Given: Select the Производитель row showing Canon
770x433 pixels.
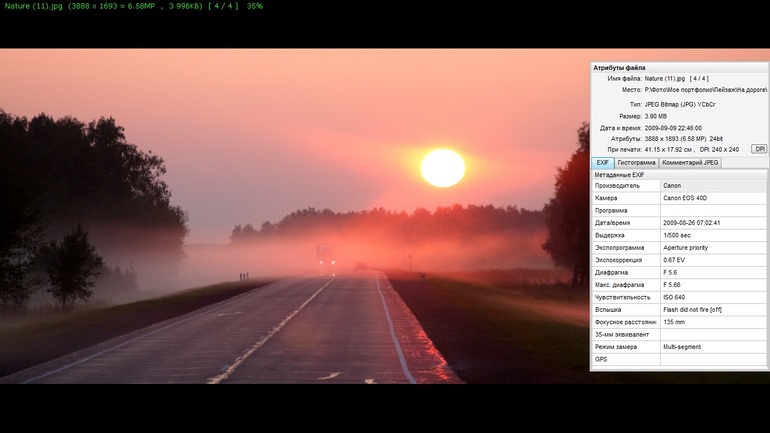Looking at the screenshot, I should 679,186.
